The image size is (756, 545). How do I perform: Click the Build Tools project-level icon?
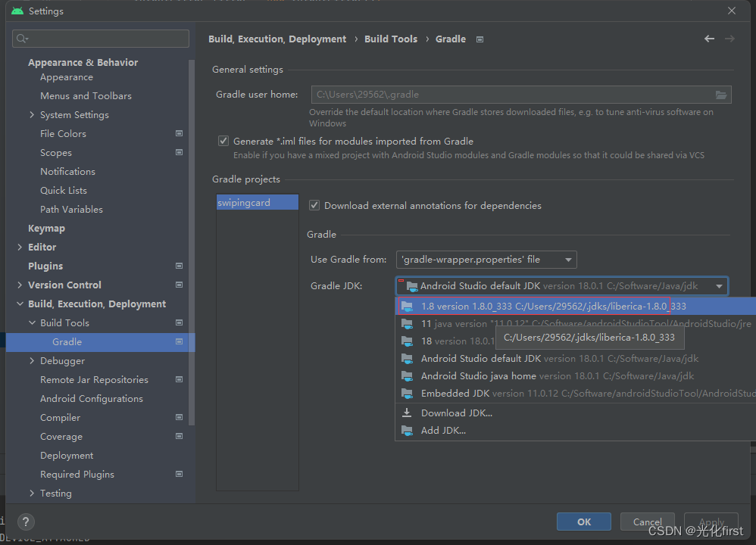click(x=179, y=323)
